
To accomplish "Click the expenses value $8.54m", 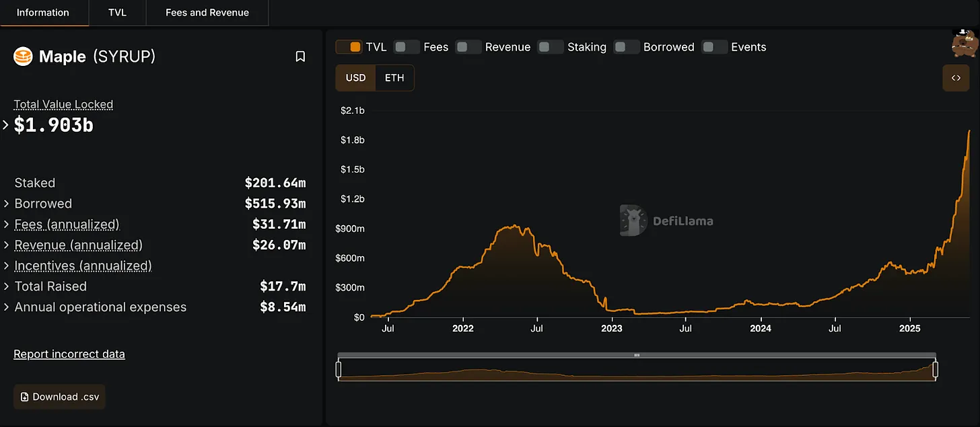I will [x=283, y=307].
